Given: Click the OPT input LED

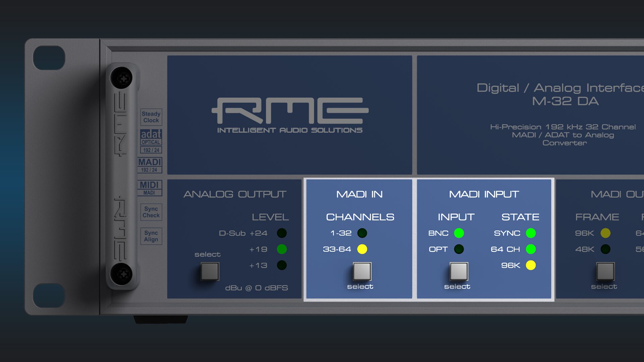Looking at the screenshot, I should click(x=459, y=249).
